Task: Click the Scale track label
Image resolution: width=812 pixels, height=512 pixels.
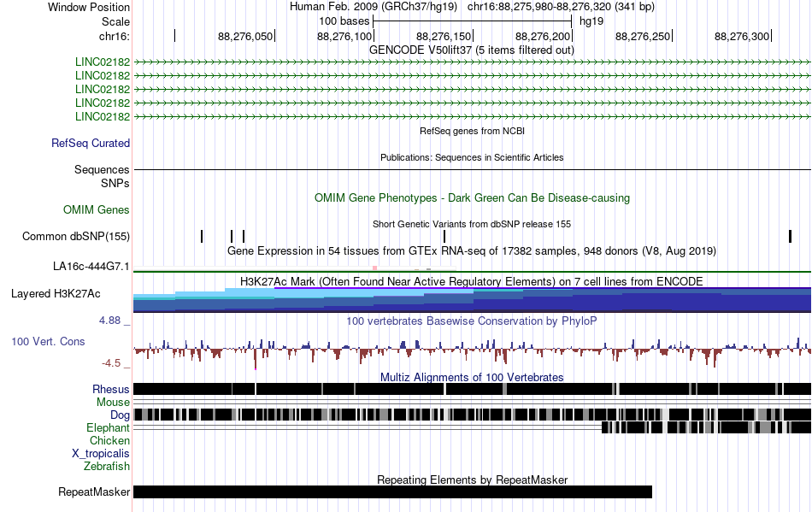Action: 115,21
